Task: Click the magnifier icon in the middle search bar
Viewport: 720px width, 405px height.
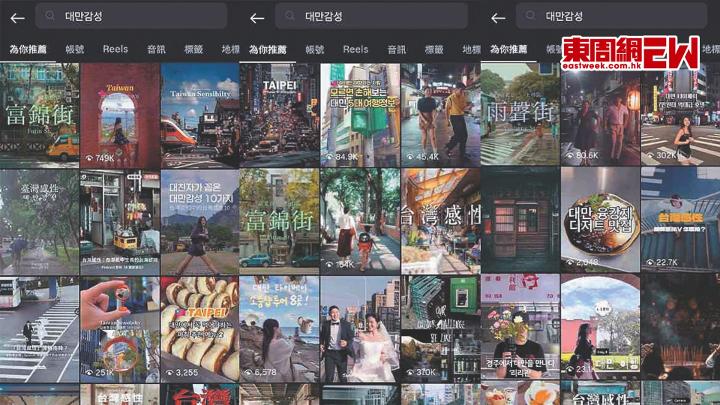Action: pyautogui.click(x=290, y=16)
